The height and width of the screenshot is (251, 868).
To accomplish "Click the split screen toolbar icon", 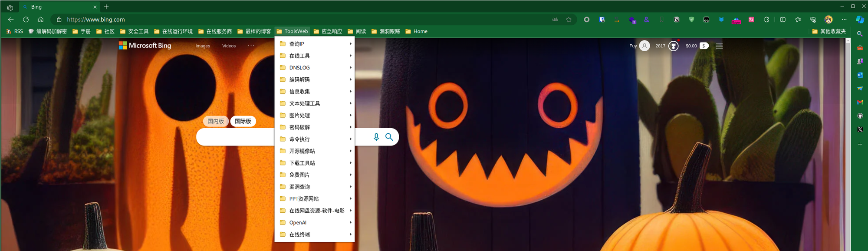I will [x=783, y=20].
